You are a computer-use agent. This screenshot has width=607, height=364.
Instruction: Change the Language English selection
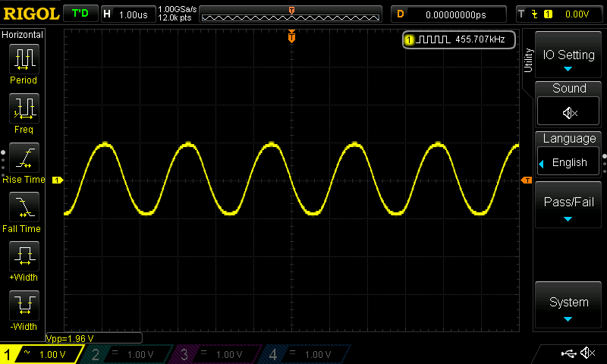click(x=568, y=162)
